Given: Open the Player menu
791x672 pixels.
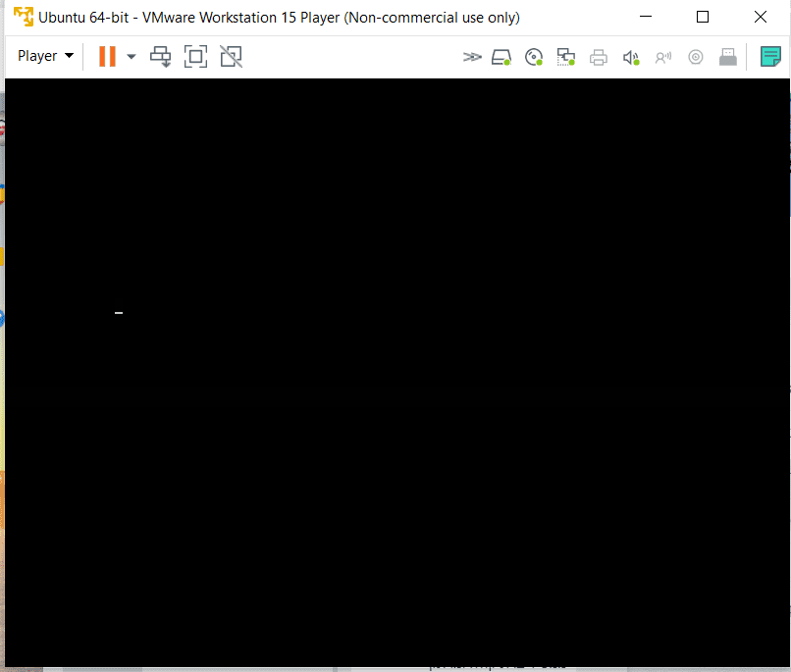Looking at the screenshot, I should 45,56.
